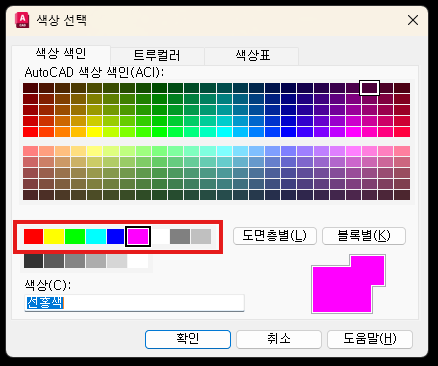
Task: Pick the white swatch ending the grayscale row
Action: pos(138,261)
